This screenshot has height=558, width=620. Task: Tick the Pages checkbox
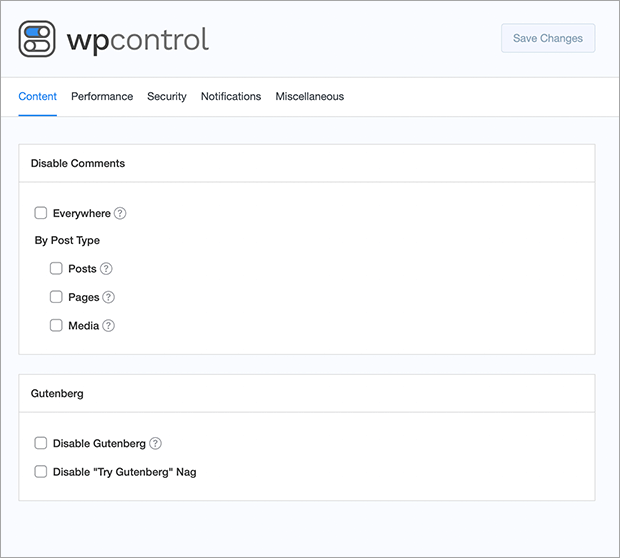pos(56,297)
